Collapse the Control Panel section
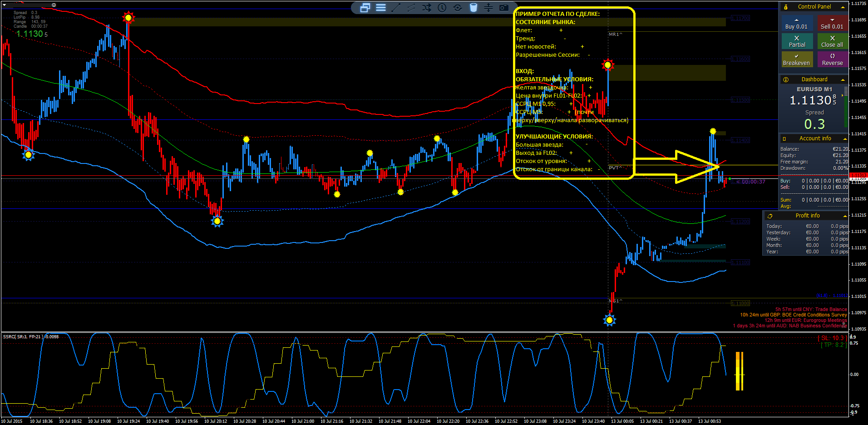The image size is (868, 425). pyautogui.click(x=843, y=7)
